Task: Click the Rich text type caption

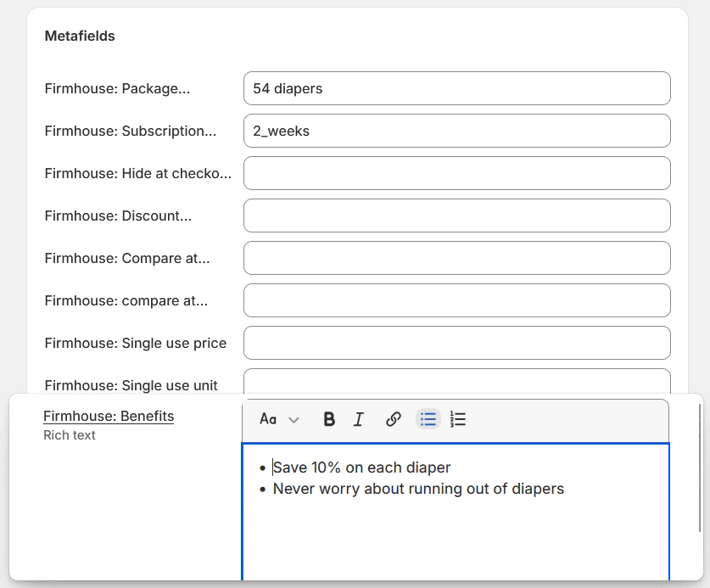Action: pos(70,435)
